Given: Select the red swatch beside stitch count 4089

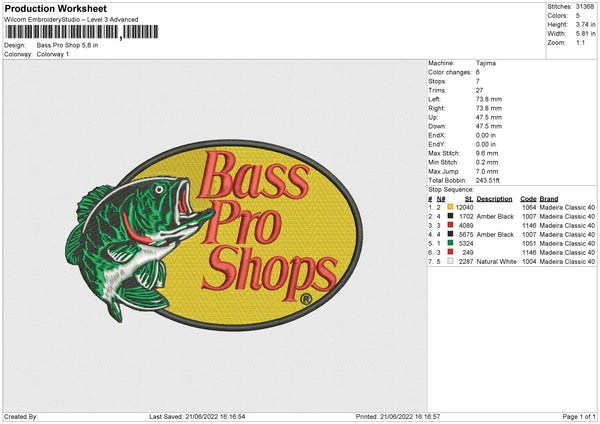Looking at the screenshot, I should pos(450,225).
